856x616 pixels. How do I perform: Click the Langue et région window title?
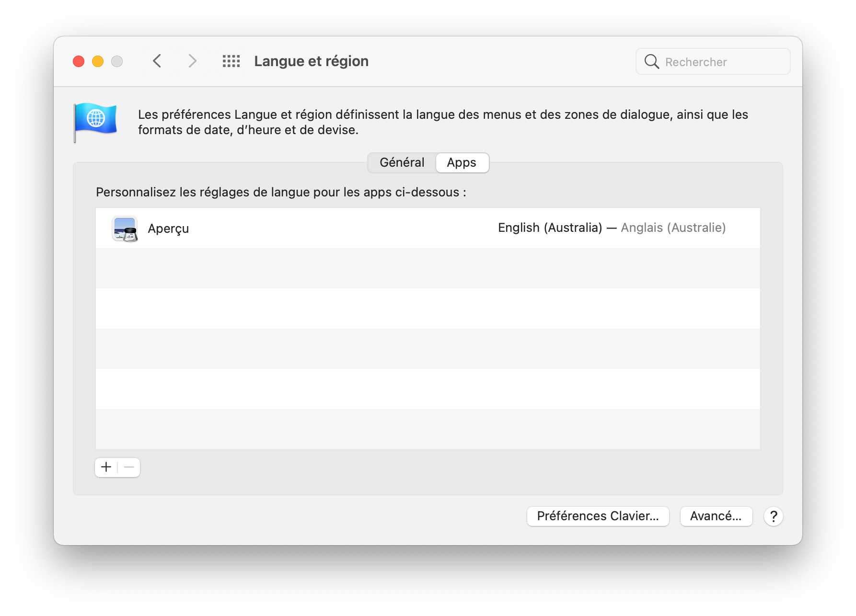click(311, 61)
